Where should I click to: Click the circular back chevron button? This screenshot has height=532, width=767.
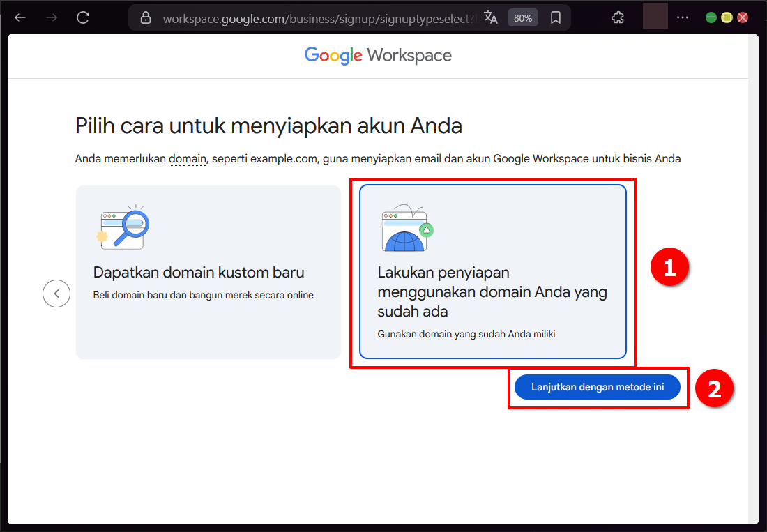tap(56, 294)
